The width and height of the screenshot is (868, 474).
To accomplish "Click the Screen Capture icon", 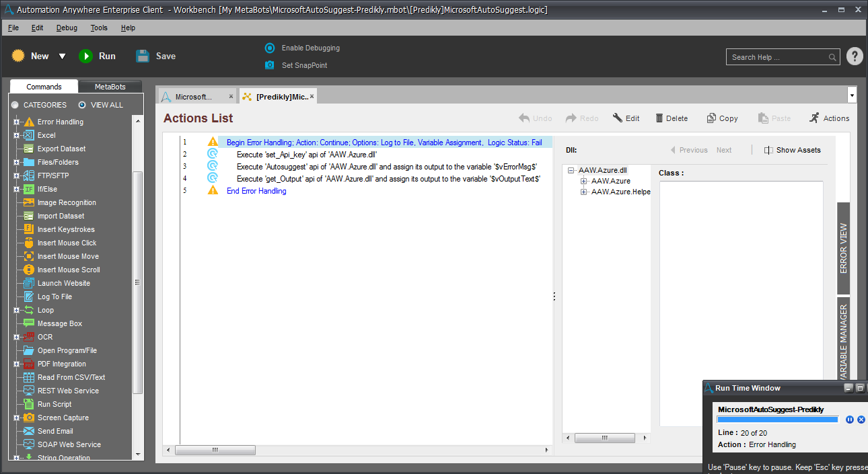I will (29, 418).
